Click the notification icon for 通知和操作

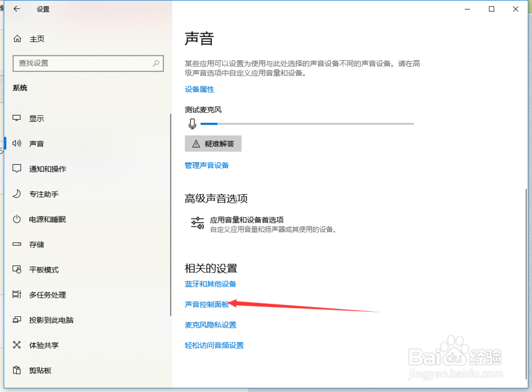pos(16,169)
